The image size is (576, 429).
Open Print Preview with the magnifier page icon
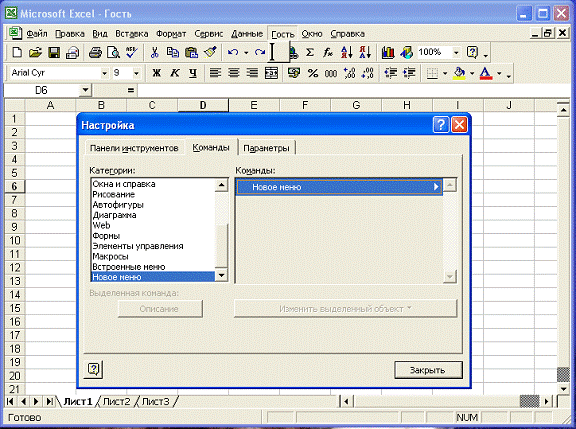pyautogui.click(x=114, y=53)
